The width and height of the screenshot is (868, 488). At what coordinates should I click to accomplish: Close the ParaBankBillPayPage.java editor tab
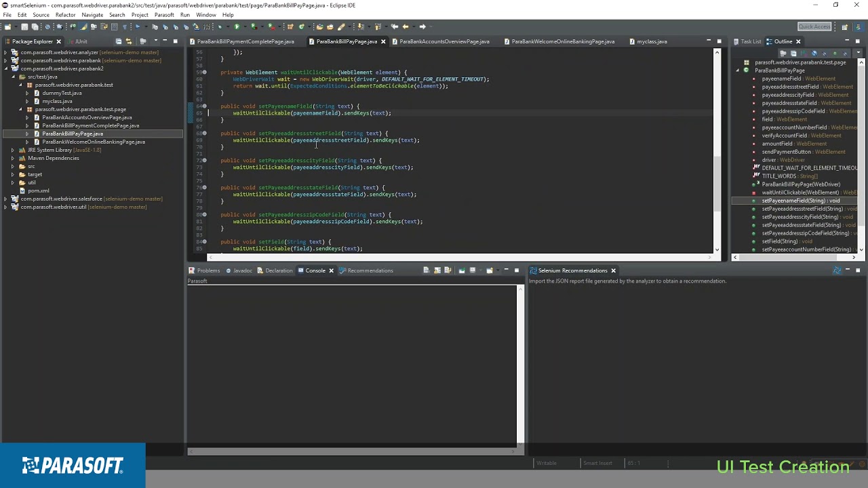click(383, 41)
